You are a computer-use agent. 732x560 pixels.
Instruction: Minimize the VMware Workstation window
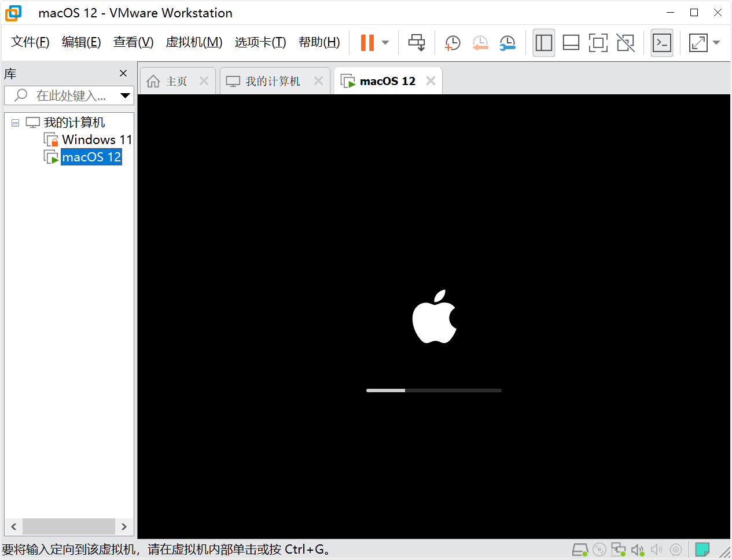coord(671,13)
